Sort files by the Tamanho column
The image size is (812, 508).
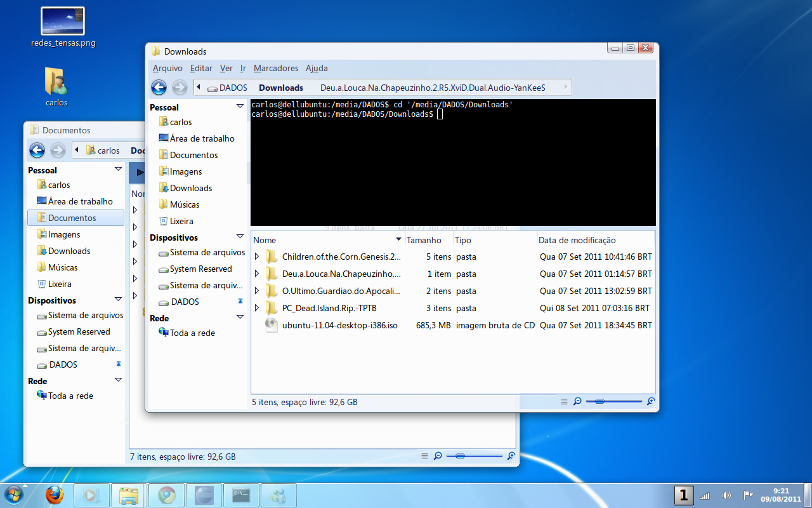[429, 240]
